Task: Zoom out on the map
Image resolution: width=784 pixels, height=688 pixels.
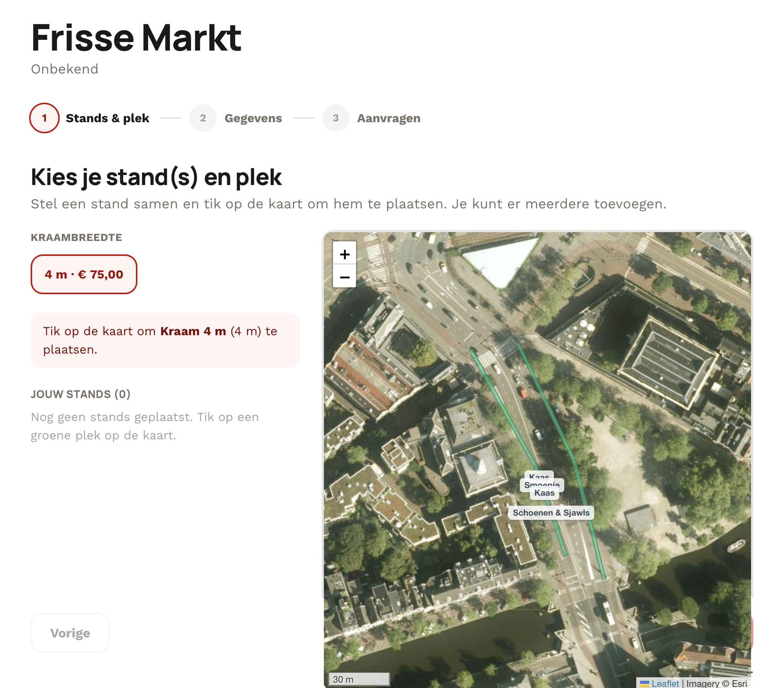Action: point(345,277)
